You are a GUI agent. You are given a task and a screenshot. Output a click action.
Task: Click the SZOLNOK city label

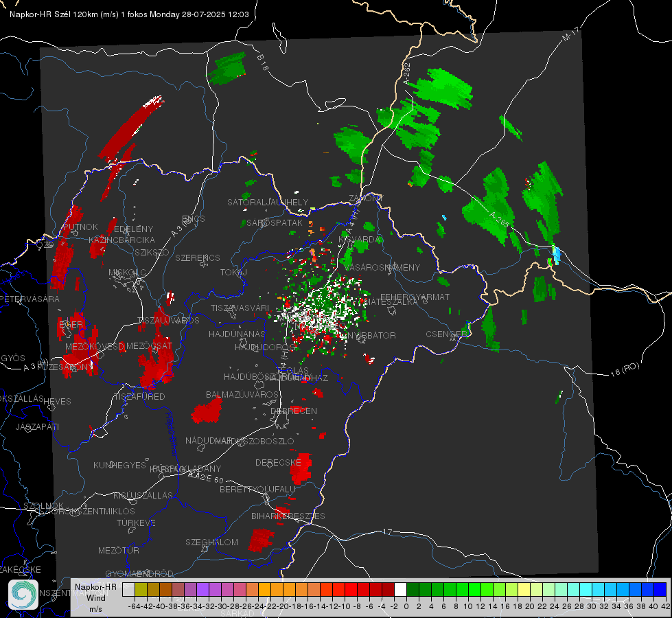coord(43,505)
